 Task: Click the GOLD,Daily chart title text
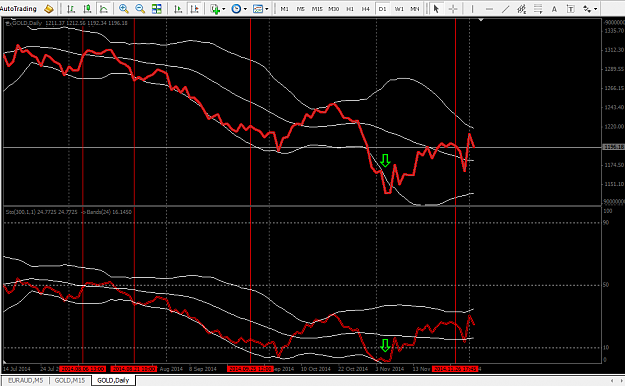[27, 23]
